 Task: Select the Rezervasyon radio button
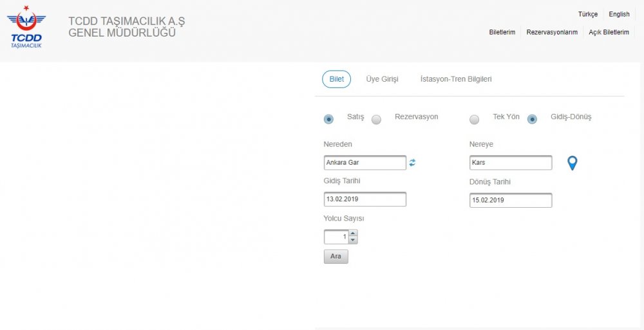point(377,119)
